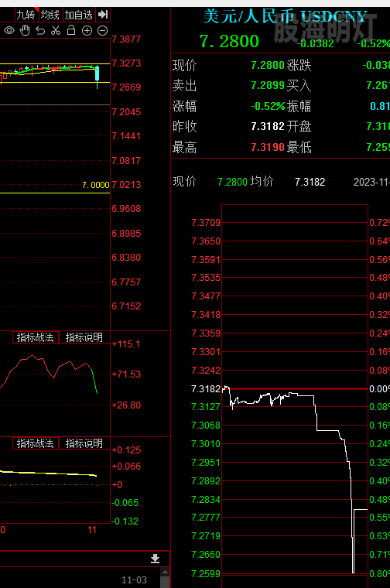This screenshot has width=390, height=588.
Task: Click the 开盘 label
Action: pyautogui.click(x=299, y=126)
